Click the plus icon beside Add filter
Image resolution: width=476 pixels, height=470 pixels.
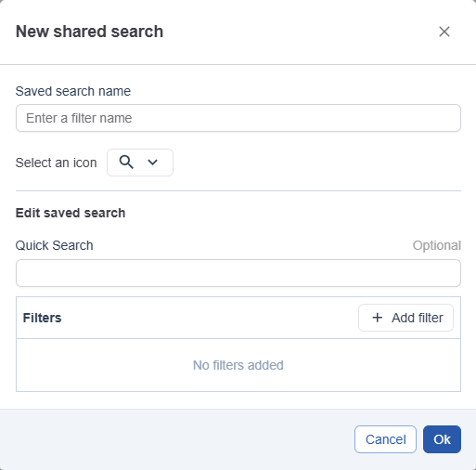click(x=377, y=318)
